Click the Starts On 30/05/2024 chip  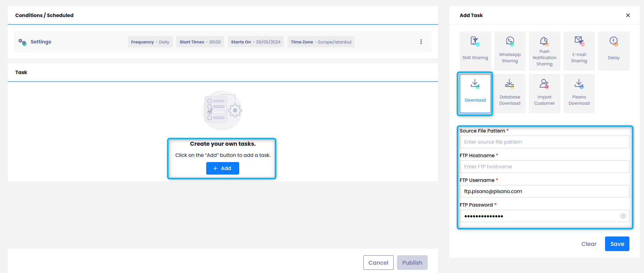coord(256,42)
